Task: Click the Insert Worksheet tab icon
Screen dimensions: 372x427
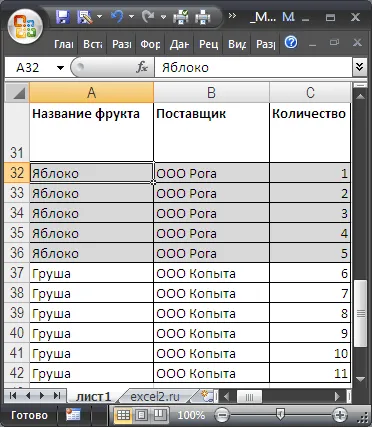Action: click(207, 396)
